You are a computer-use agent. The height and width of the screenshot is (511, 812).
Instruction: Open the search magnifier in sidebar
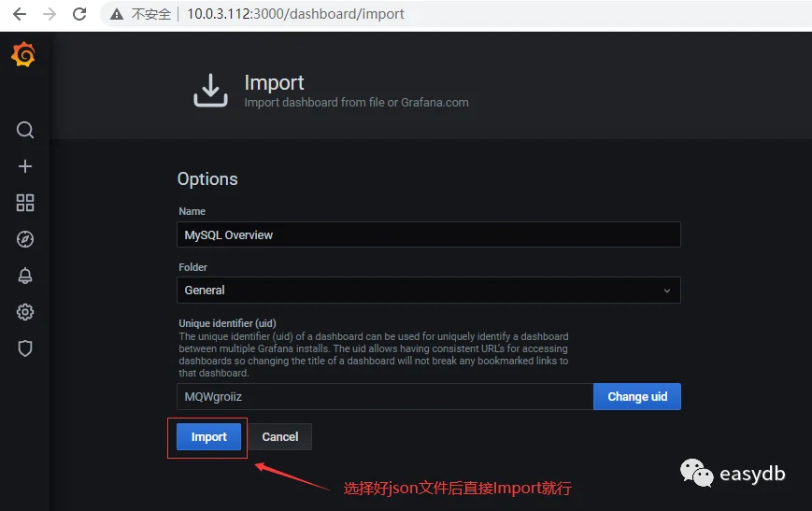(25, 130)
